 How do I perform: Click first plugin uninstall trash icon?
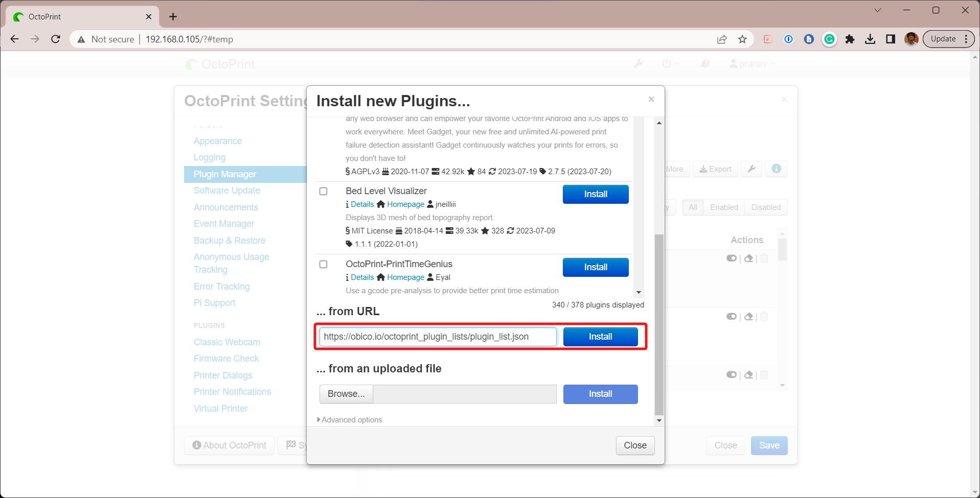click(x=764, y=258)
